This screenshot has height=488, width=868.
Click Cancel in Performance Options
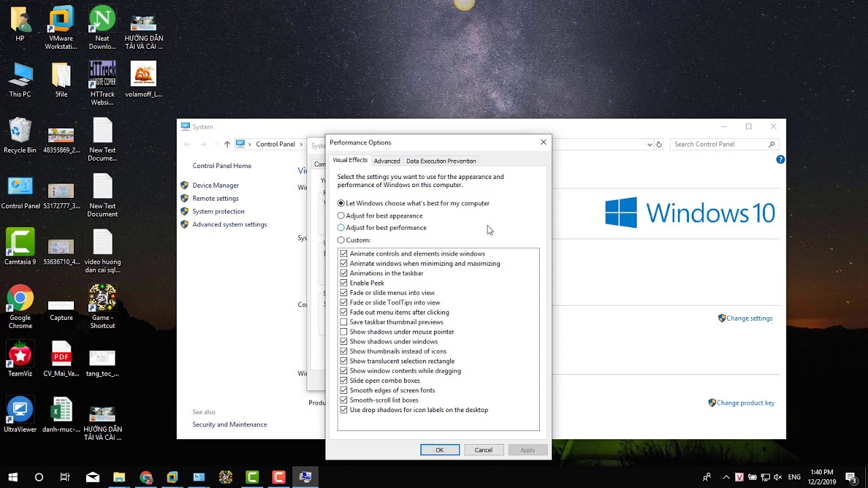(484, 450)
